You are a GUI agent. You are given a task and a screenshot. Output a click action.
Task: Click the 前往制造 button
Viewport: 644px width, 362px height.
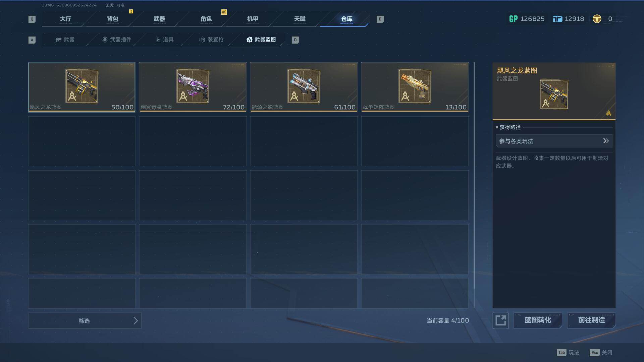coord(591,320)
